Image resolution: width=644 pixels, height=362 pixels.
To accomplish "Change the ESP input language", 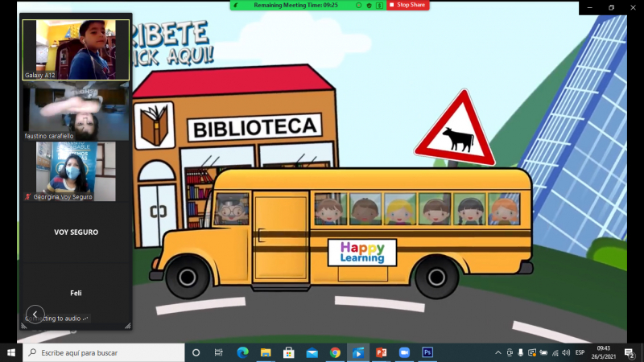I will [x=580, y=352].
